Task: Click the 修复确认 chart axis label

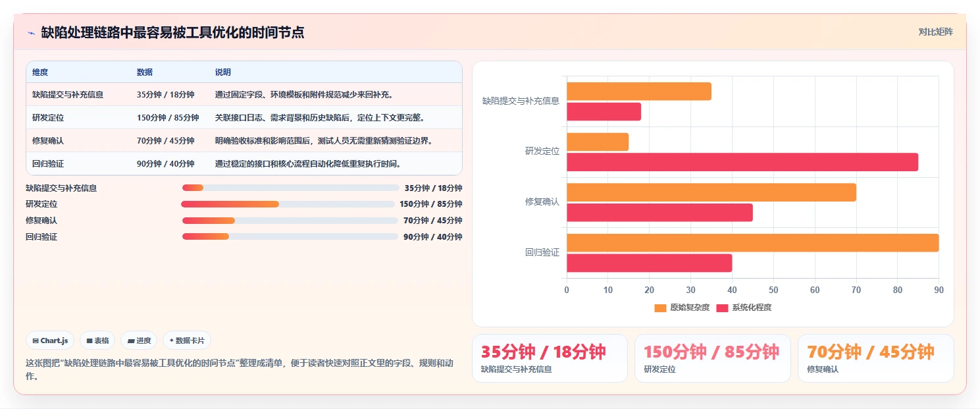Action: click(x=542, y=202)
